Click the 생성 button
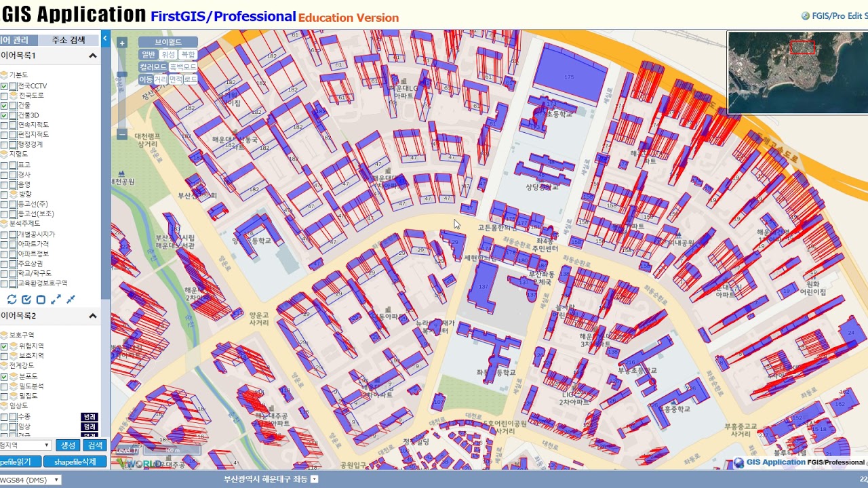The height and width of the screenshot is (488, 868). point(68,445)
